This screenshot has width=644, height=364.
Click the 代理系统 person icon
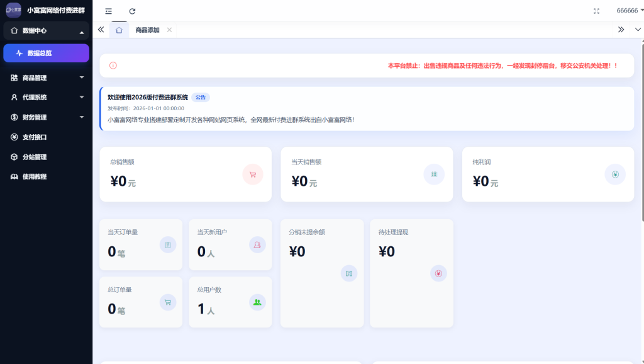pos(14,97)
